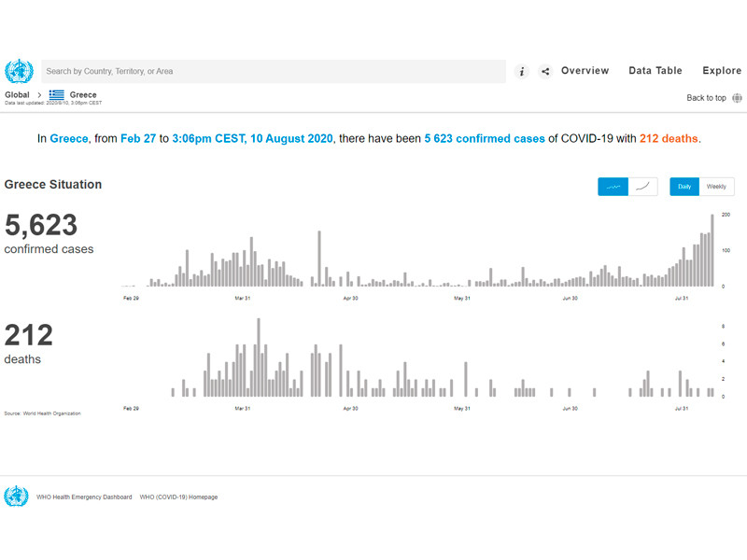Viewport: 747px width, 560px height.
Task: Open the Explore tab
Action: [x=722, y=71]
